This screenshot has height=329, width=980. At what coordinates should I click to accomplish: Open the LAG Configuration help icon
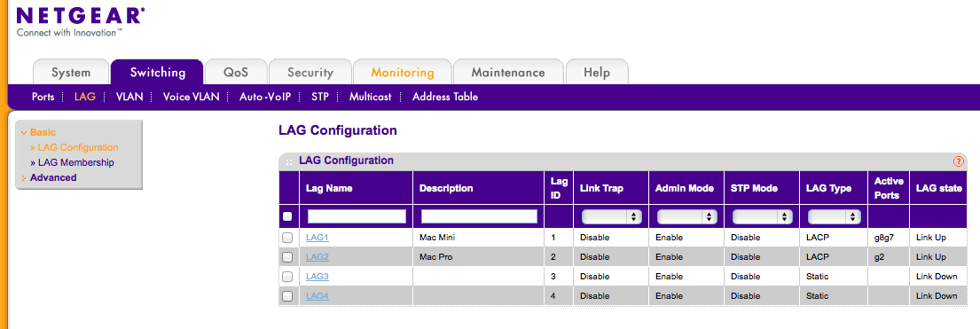pos(958,161)
